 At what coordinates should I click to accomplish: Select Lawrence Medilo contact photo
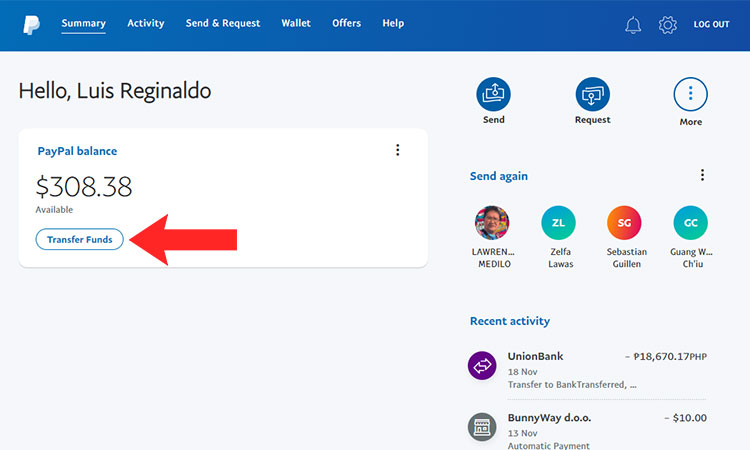tap(492, 222)
